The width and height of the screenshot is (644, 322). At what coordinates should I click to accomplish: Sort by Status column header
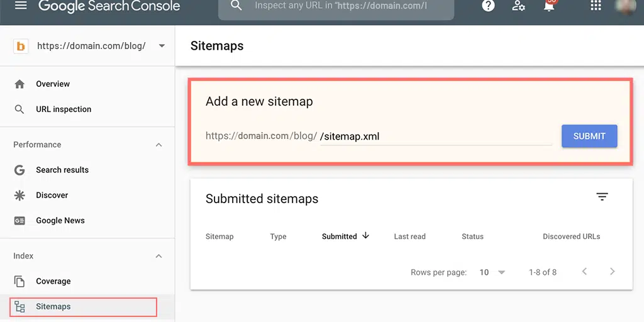[472, 236]
